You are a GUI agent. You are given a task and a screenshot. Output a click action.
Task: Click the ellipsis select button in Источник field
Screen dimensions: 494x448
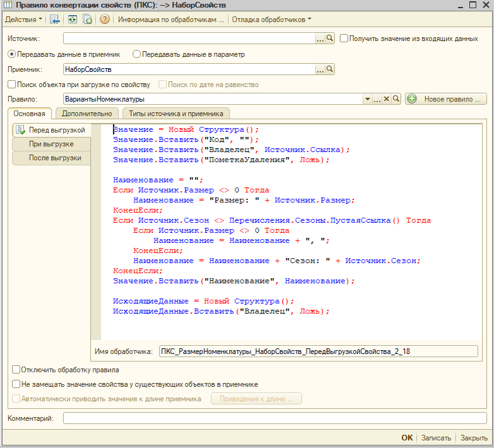[x=320, y=38]
